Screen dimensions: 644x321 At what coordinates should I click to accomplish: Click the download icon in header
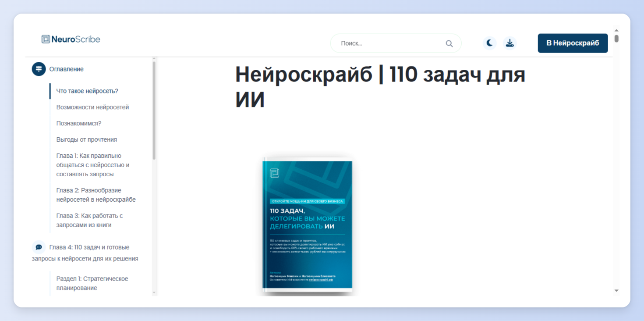pos(510,43)
